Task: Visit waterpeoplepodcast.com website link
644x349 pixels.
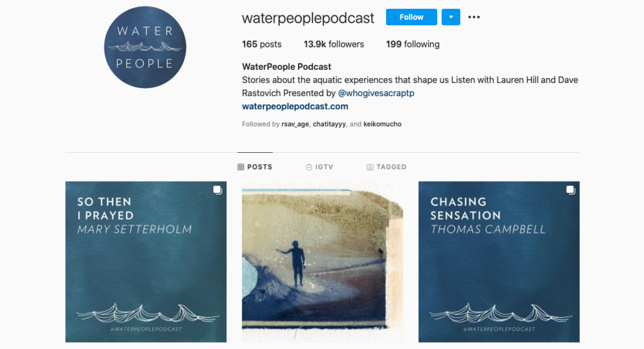Action: (x=295, y=106)
